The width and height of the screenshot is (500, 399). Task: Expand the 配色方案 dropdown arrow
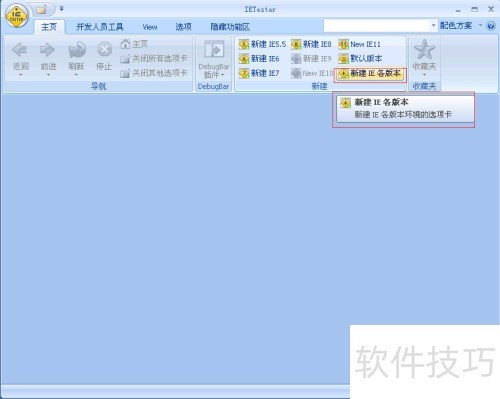coord(480,25)
